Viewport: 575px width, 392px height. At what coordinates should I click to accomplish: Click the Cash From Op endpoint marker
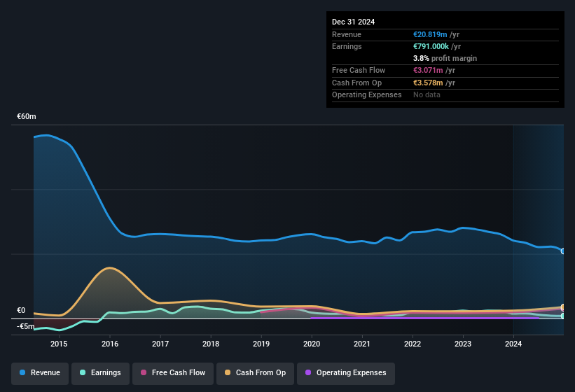coord(563,307)
